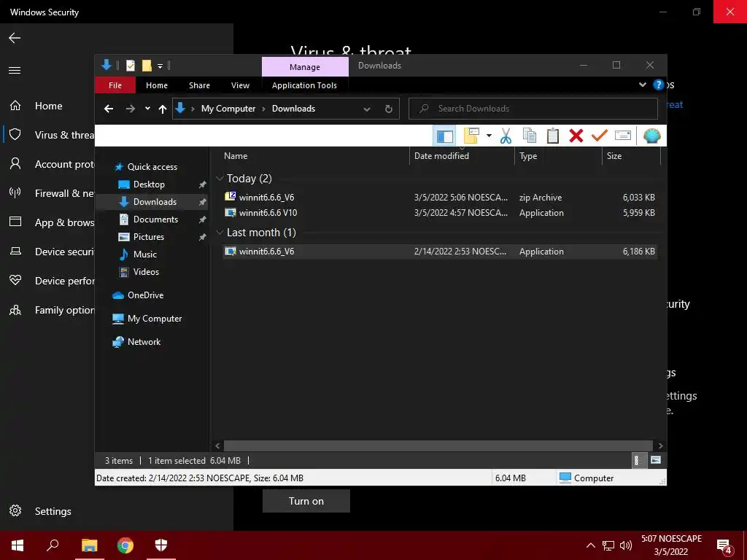
Task: Select the winnit6.6.6_V6 zip archive
Action: [440, 197]
